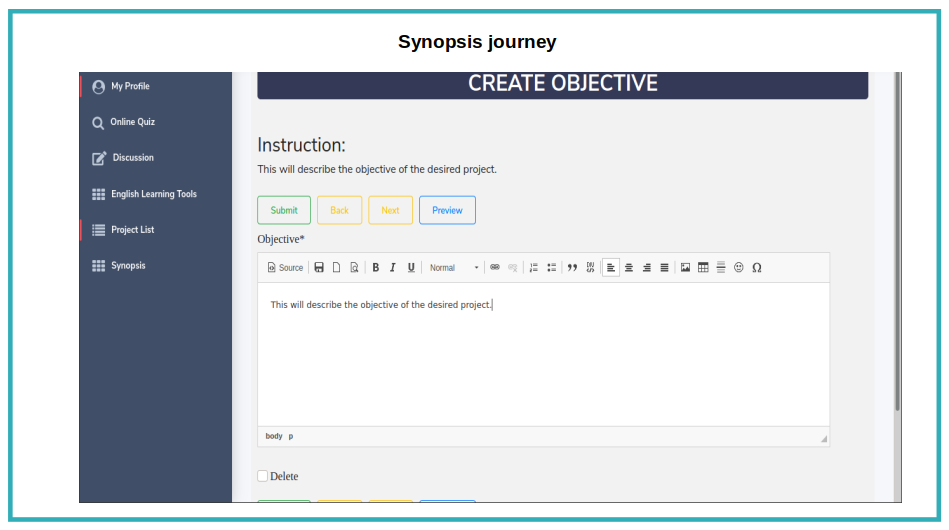
Task: Align text left
Action: coord(611,267)
